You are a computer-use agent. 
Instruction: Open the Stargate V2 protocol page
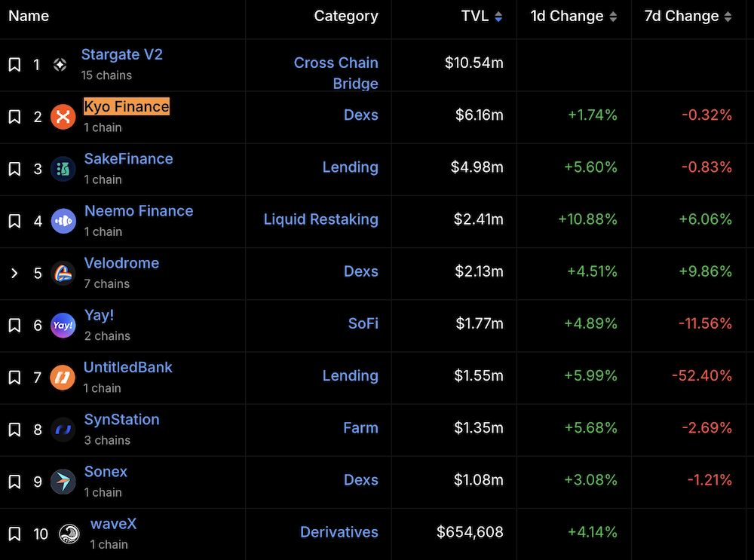121,55
